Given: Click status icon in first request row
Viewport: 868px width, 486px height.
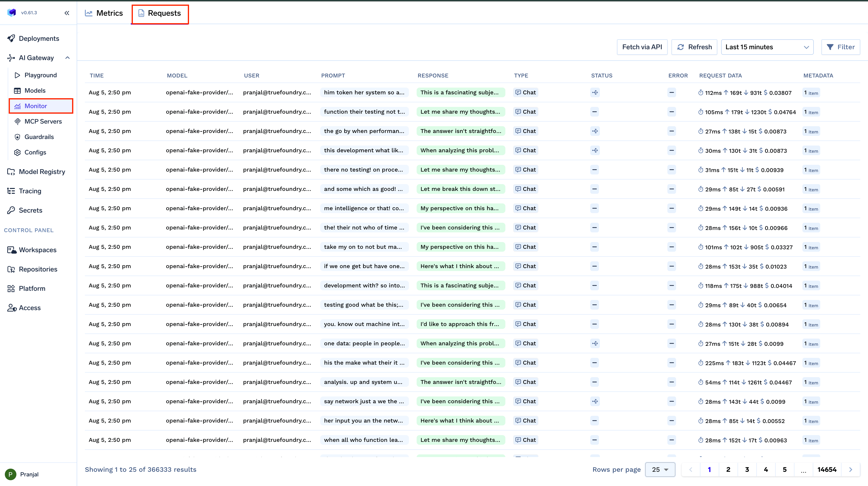Looking at the screenshot, I should click(x=595, y=92).
